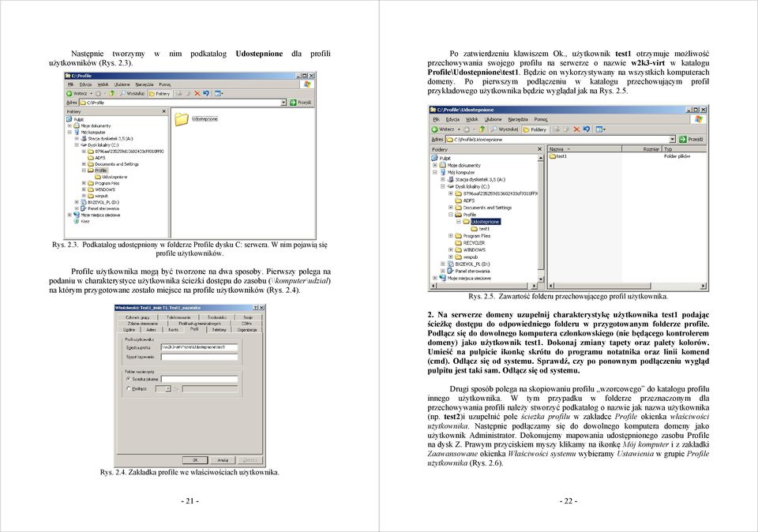Select BX2EVOL_PL (D:) drive in Udostepnione tree
This screenshot has width=758, height=532.
point(468,264)
